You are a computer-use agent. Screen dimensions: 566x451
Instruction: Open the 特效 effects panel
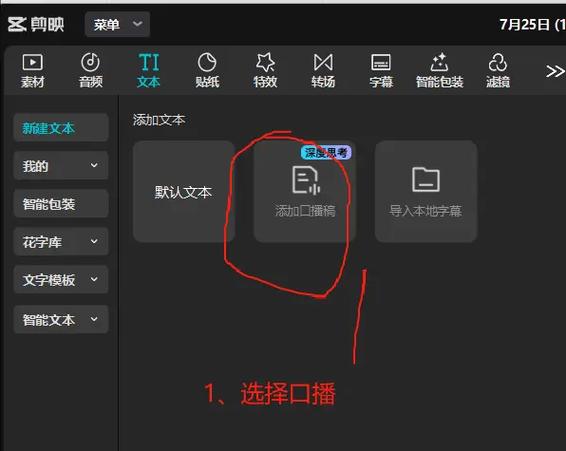pyautogui.click(x=265, y=71)
